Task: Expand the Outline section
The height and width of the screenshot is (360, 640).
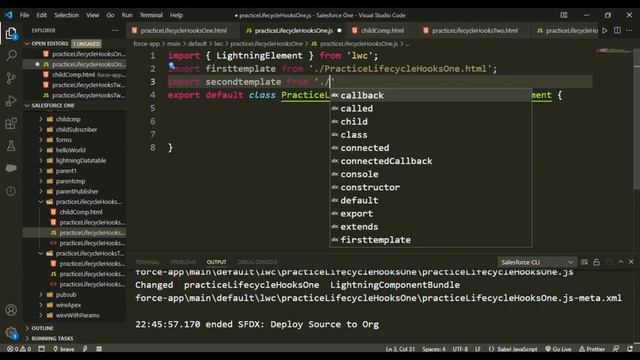Action: click(x=27, y=328)
